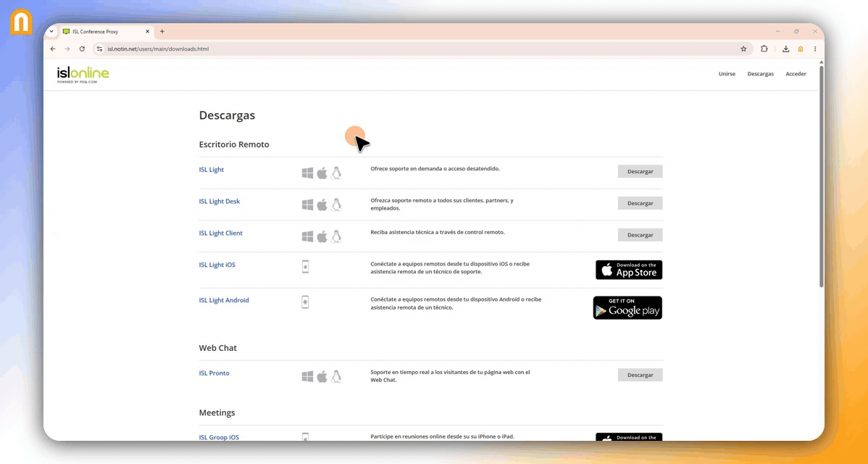
Task: Click Apple icon in ISL Pronto row
Action: click(322, 376)
